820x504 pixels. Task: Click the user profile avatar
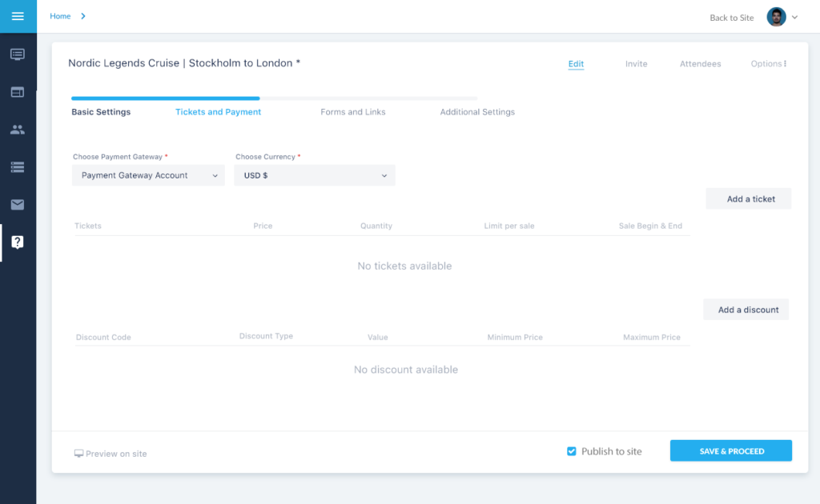[776, 17]
